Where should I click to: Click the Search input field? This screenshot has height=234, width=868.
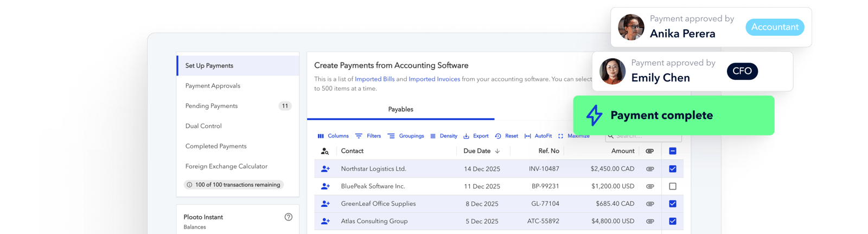[643, 136]
